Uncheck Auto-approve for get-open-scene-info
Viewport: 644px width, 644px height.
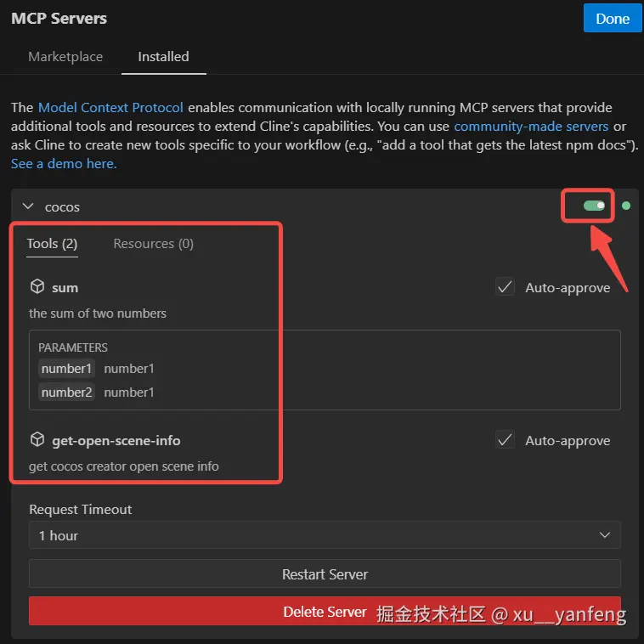[x=505, y=439]
